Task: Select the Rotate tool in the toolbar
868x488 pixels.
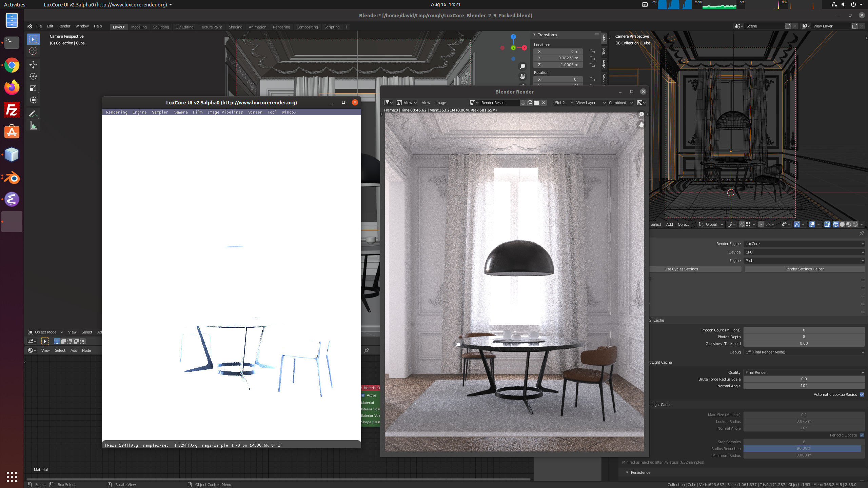Action: tap(33, 76)
